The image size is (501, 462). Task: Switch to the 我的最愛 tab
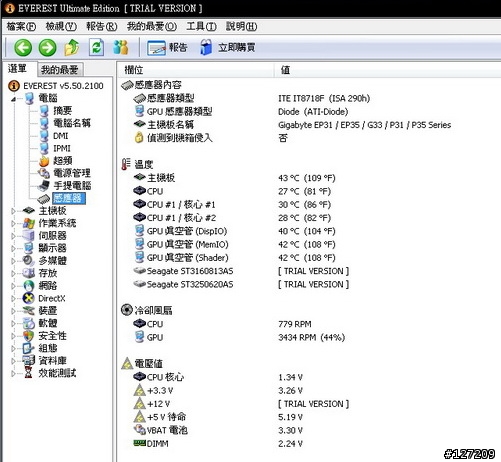(60, 70)
